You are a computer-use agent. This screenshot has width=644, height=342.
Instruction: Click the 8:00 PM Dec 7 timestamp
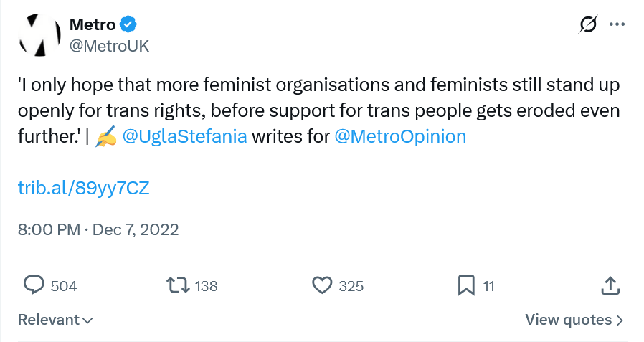[x=98, y=230]
